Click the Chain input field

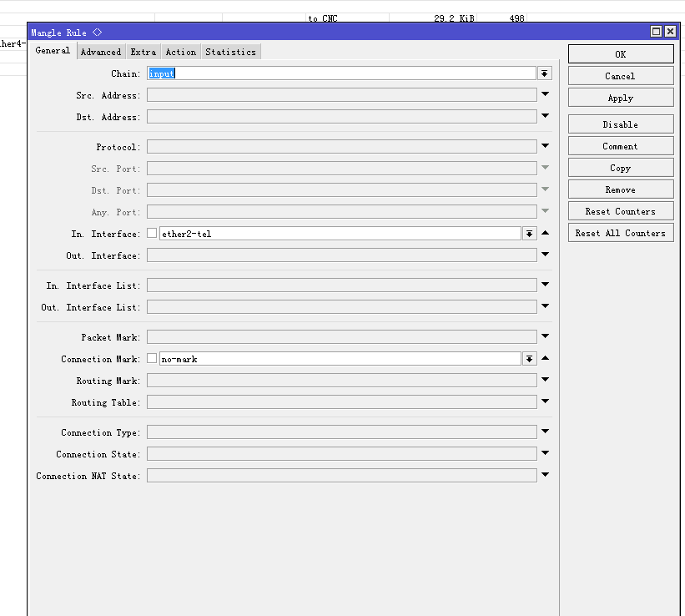pyautogui.click(x=341, y=73)
